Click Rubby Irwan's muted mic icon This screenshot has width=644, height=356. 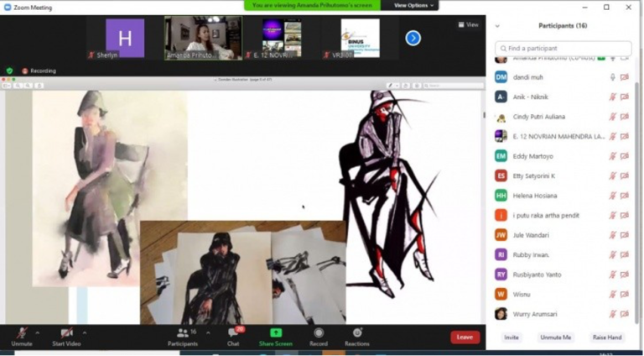[x=612, y=255]
